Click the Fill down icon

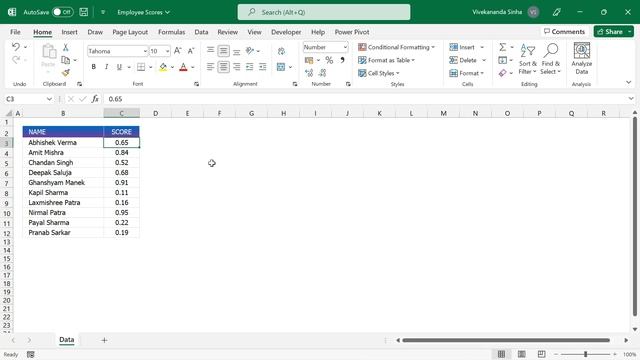point(502,60)
